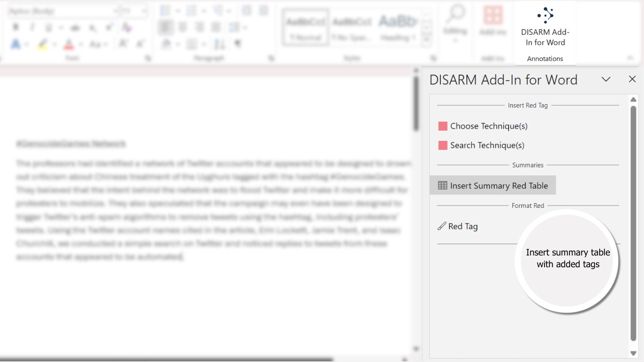Open the Font dialog launcher

point(149,58)
